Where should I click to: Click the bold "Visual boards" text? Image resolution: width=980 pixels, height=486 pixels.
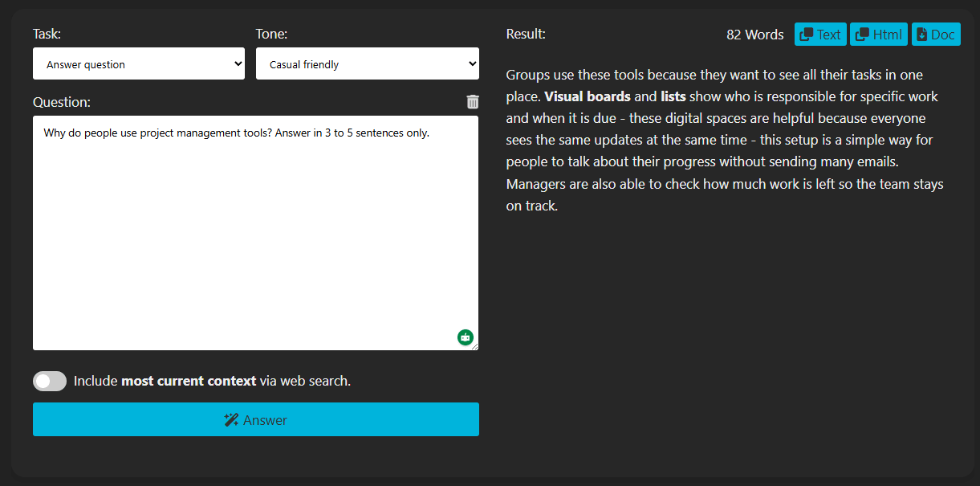coord(588,96)
